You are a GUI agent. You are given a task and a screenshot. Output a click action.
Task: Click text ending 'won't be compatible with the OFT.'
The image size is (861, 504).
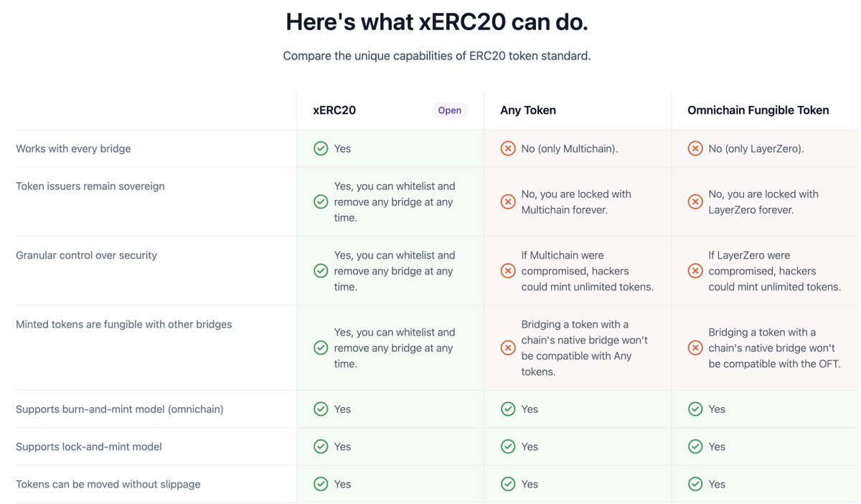(x=774, y=348)
